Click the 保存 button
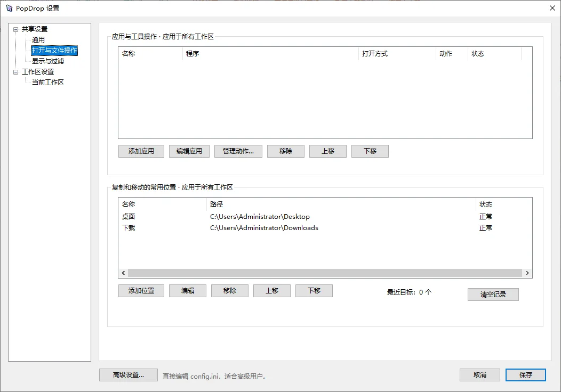Viewport: 561px width, 392px height. 526,375
